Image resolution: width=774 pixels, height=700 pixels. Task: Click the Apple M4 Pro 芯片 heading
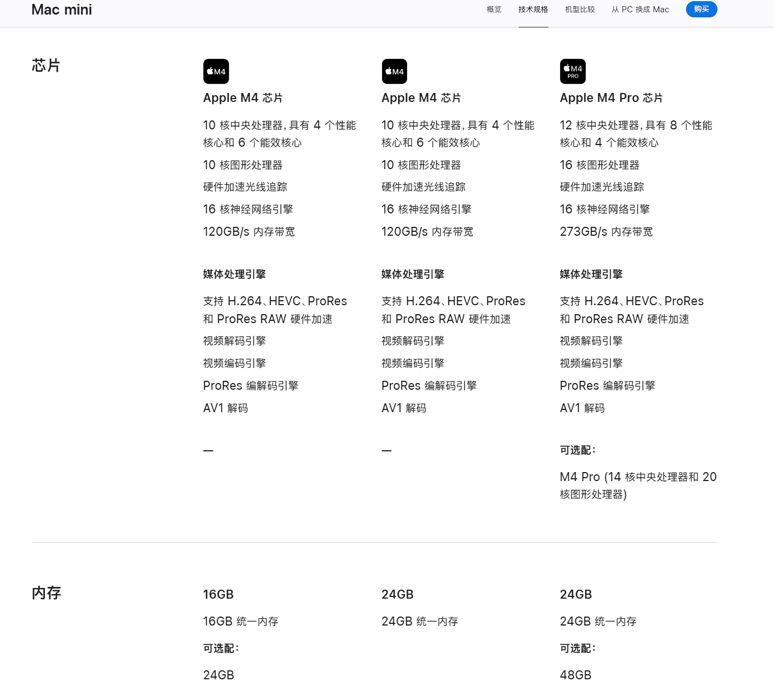pyautogui.click(x=611, y=98)
